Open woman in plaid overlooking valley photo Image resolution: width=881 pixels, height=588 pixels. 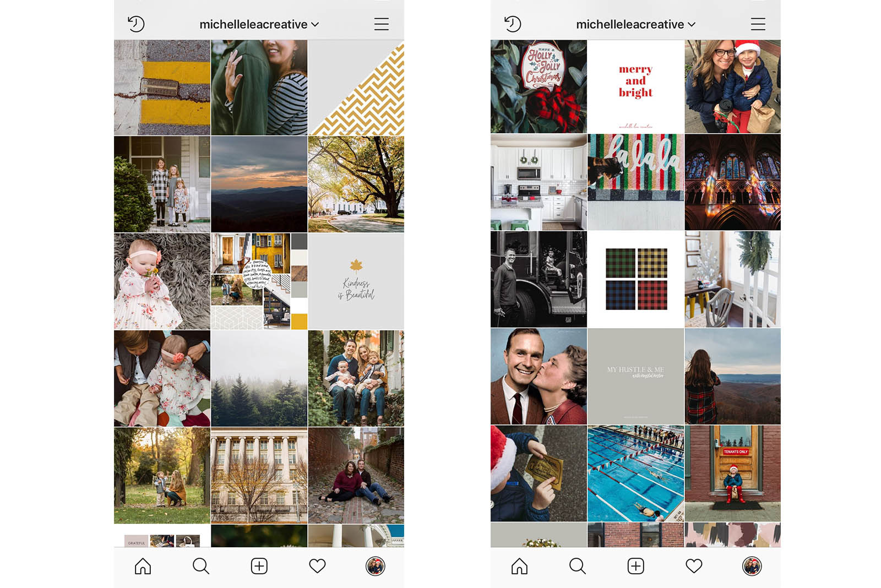pyautogui.click(x=733, y=376)
